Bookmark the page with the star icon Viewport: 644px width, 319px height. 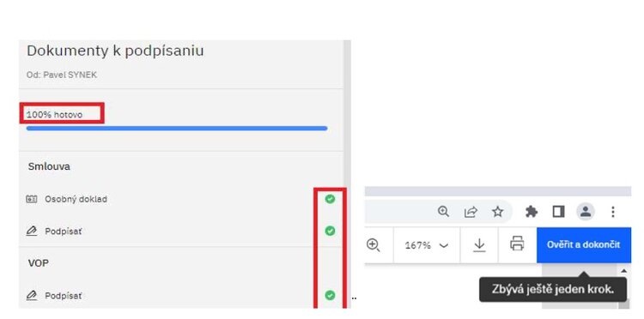click(x=498, y=212)
